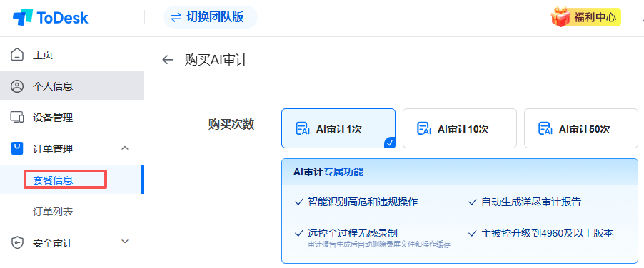Click the AI document icon on AI审计1次
The height and width of the screenshot is (268, 644).
click(302, 129)
